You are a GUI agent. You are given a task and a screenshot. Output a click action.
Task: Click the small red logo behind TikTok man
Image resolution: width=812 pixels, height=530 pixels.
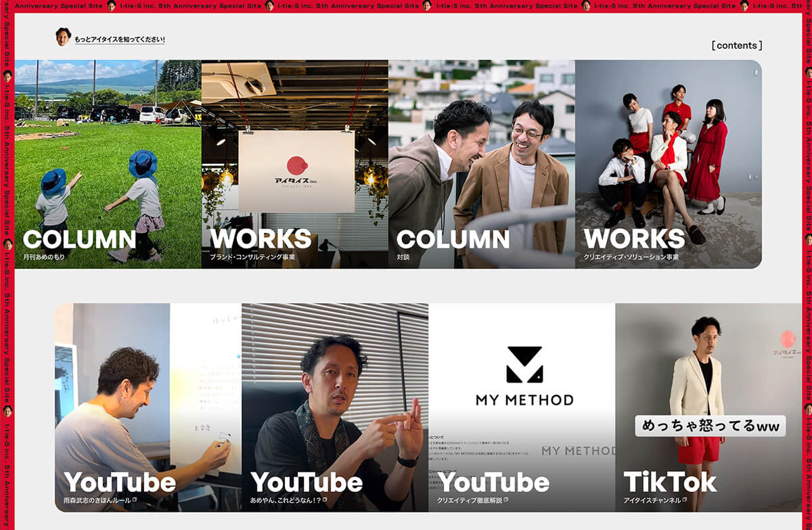[787, 340]
